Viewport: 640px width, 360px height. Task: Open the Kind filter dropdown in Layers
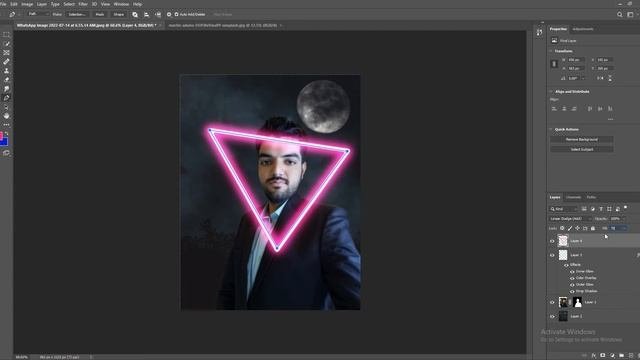(x=564, y=209)
